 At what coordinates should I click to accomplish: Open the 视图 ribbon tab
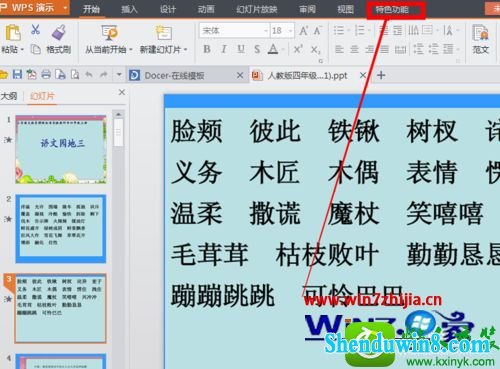345,9
